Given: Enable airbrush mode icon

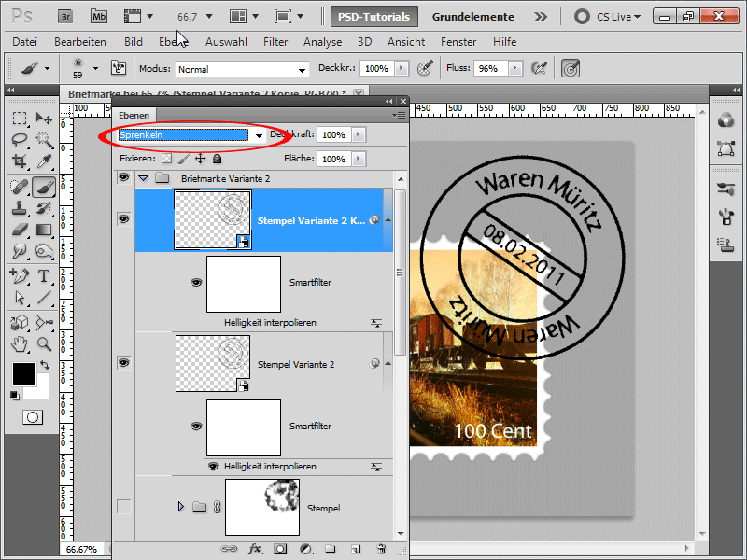Looking at the screenshot, I should point(539,68).
